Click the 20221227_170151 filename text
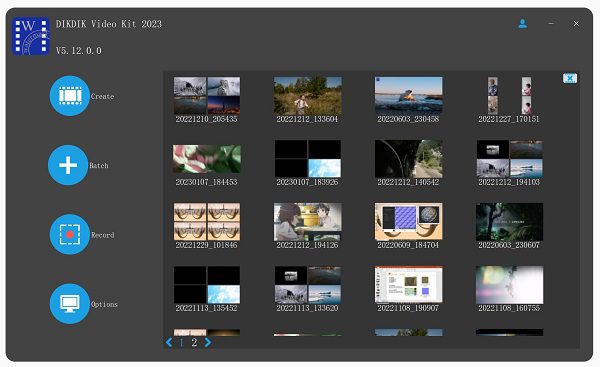Image resolution: width=600 pixels, height=367 pixels. pyautogui.click(x=509, y=119)
